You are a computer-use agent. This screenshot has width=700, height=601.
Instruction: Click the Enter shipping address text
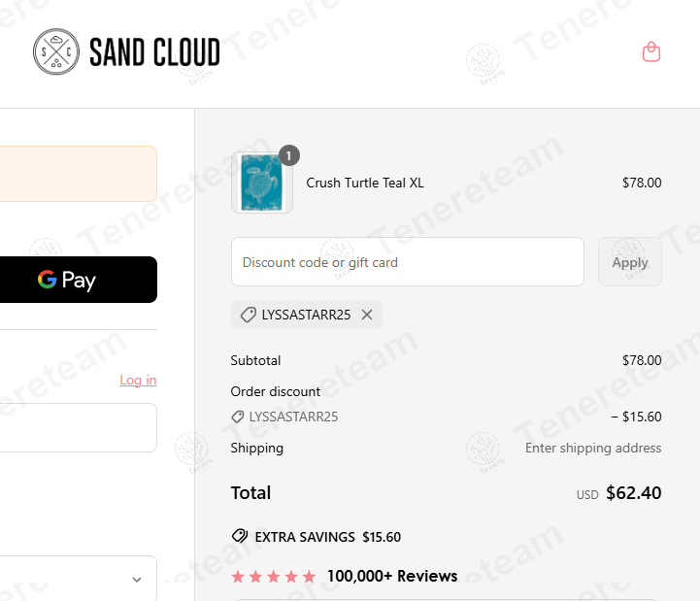point(593,448)
